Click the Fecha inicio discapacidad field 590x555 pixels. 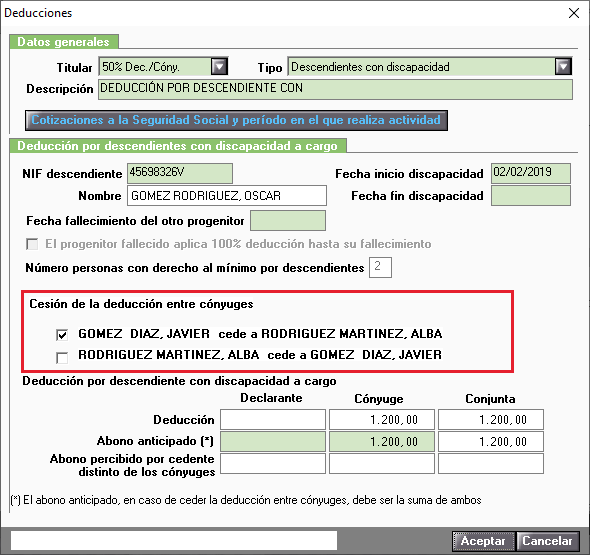coord(531,173)
